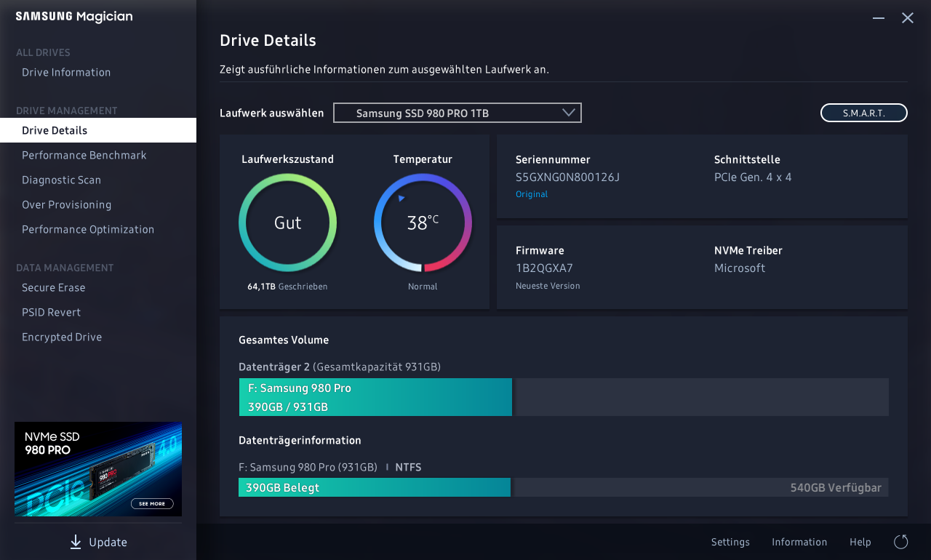Click the Microsoft NVMe driver value
Viewport: 931px width, 560px height.
[x=740, y=268]
